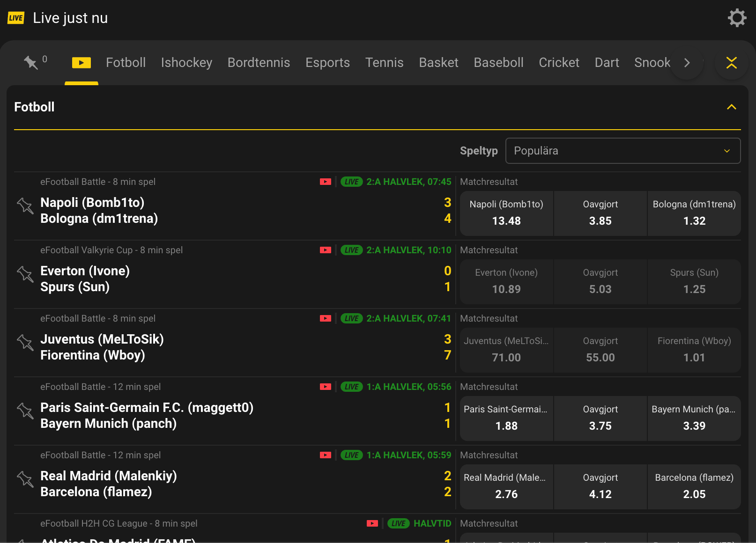Choose Barcelona (flamez) odds 2.05

tap(694, 486)
